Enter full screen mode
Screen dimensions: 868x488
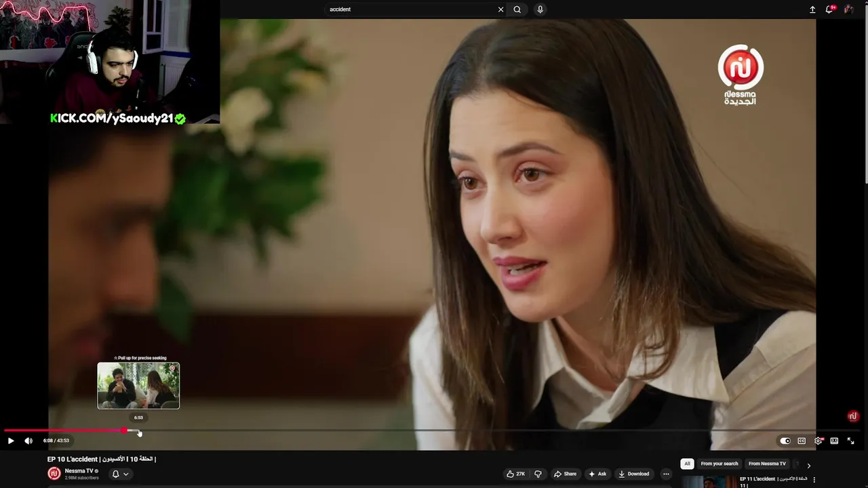850,441
